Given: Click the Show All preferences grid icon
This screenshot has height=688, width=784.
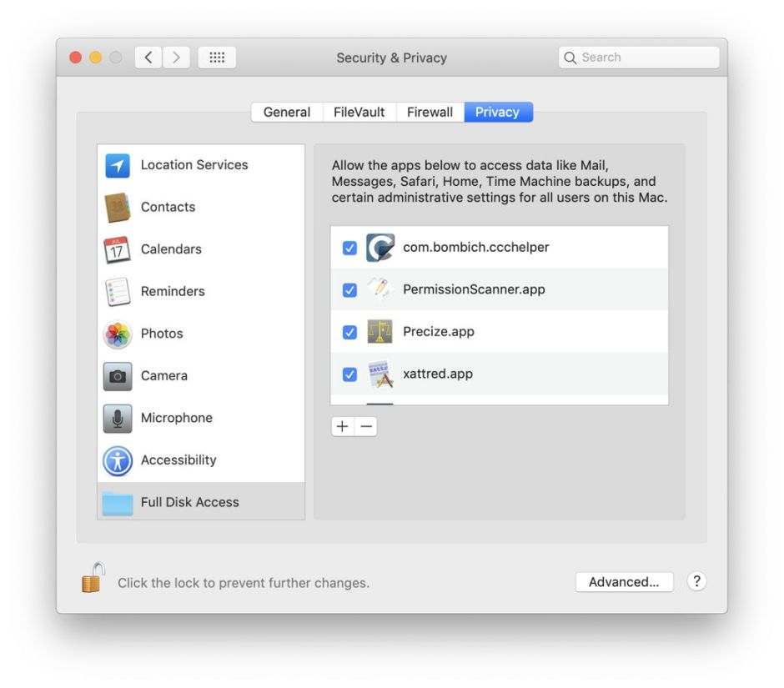Looking at the screenshot, I should point(217,57).
